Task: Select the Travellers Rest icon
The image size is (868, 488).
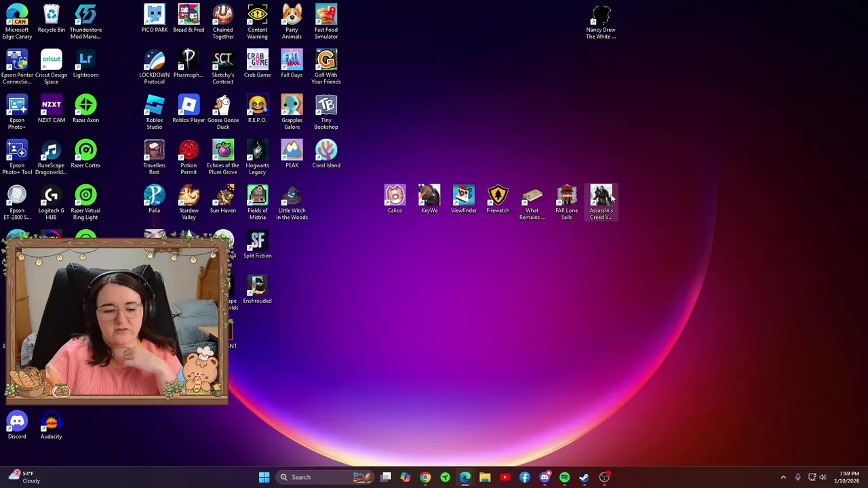Action: 155,157
